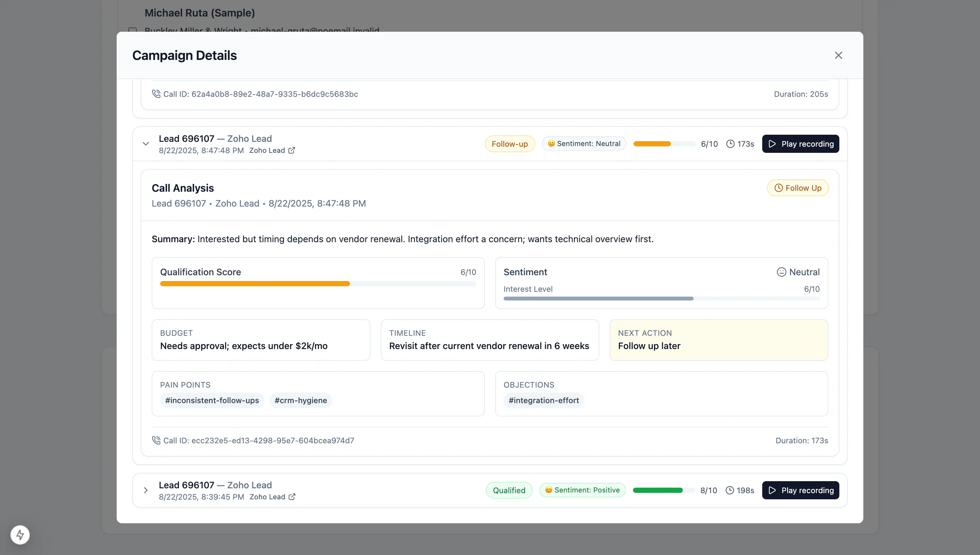Collapse the expanded Lead 696107 follow-up row

click(x=146, y=144)
